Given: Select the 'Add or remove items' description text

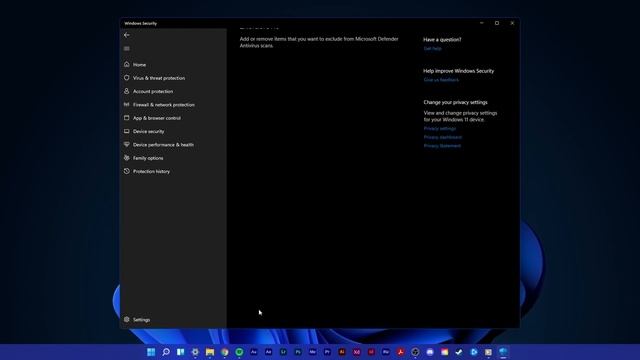Looking at the screenshot, I should click(x=319, y=42).
